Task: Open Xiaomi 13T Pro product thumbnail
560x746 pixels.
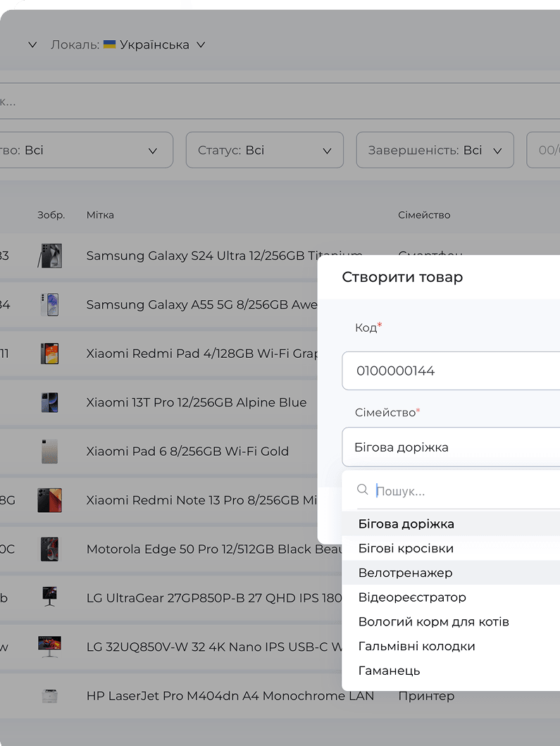Action: [x=49, y=402]
